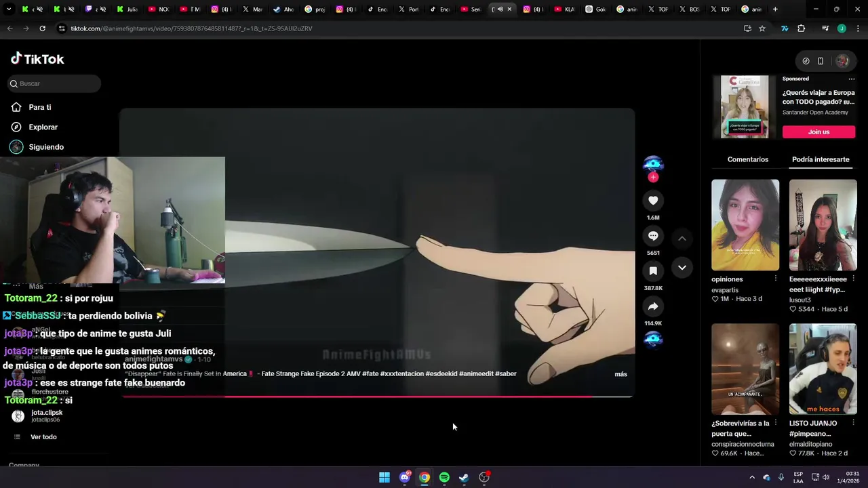This screenshot has height=488, width=868.
Task: Open Chrome extensions puzzle icon
Action: tap(802, 28)
